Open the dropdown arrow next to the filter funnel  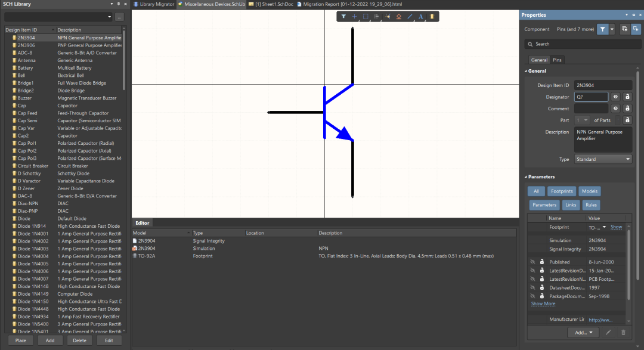[612, 29]
